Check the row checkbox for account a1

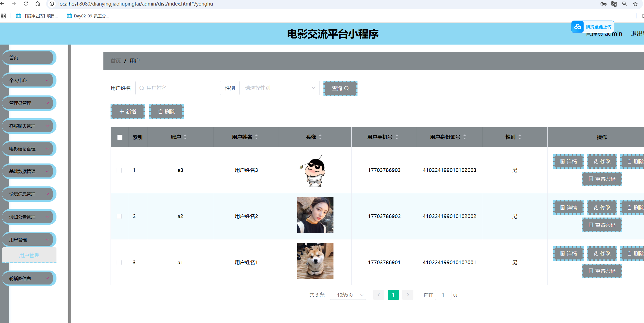119,263
